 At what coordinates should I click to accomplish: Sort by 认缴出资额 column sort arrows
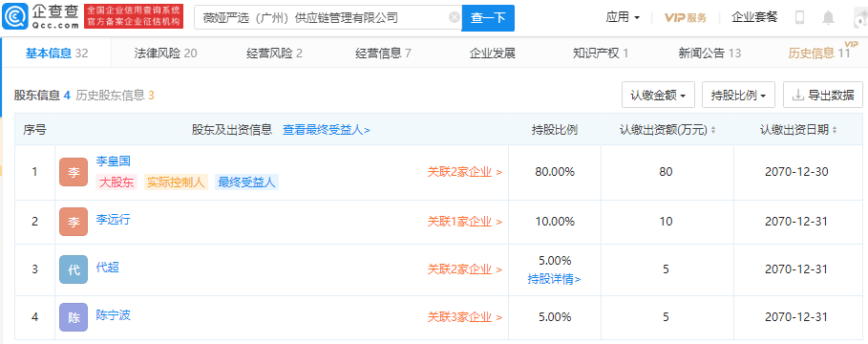pyautogui.click(x=713, y=130)
